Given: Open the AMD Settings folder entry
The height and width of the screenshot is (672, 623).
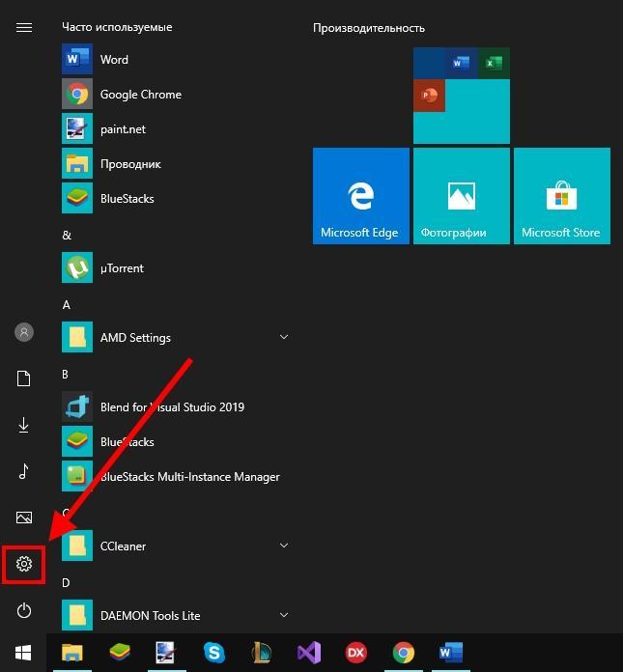Looking at the screenshot, I should click(x=178, y=337).
